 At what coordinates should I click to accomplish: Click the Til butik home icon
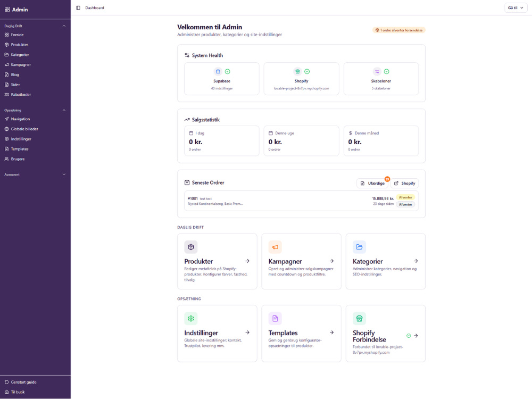coord(6,392)
